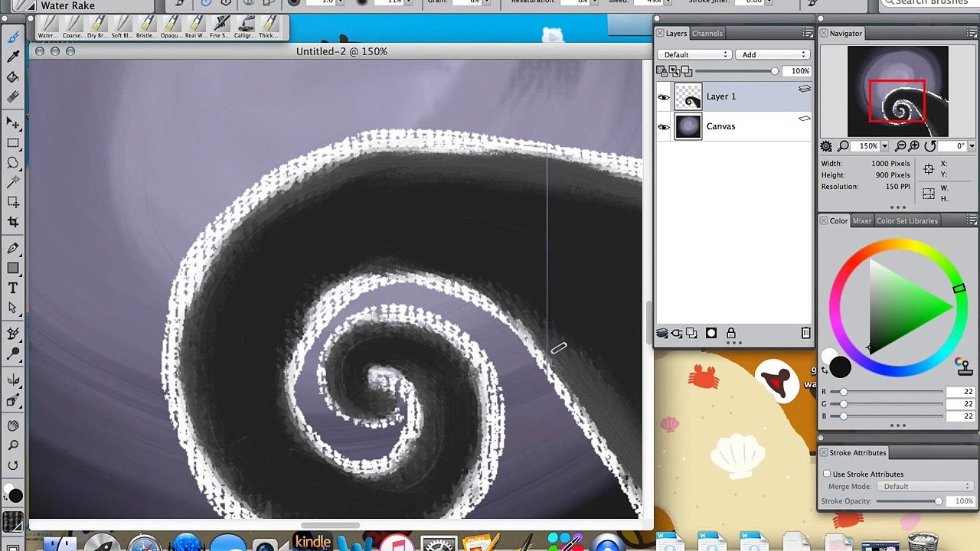Click the Search Brushes field

[x=931, y=2]
